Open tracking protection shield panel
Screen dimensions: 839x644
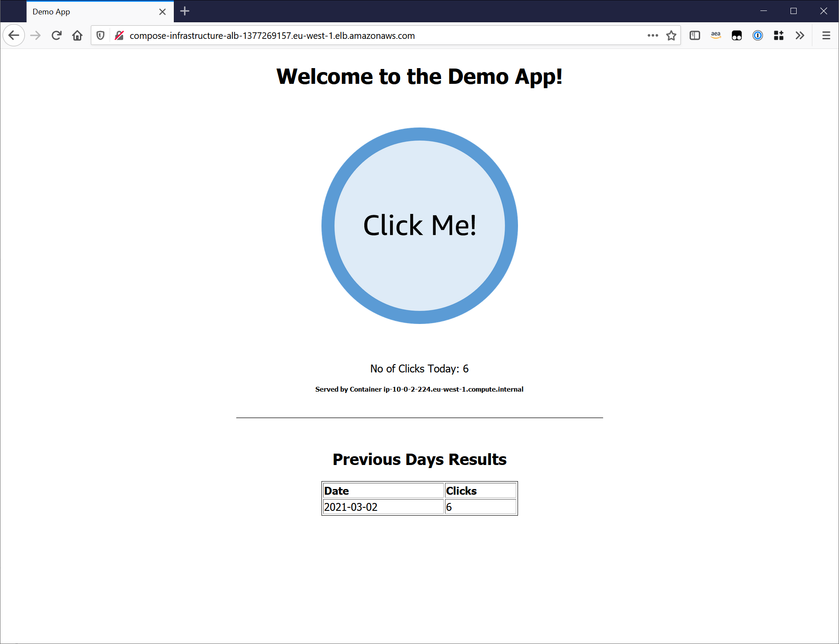pyautogui.click(x=100, y=35)
